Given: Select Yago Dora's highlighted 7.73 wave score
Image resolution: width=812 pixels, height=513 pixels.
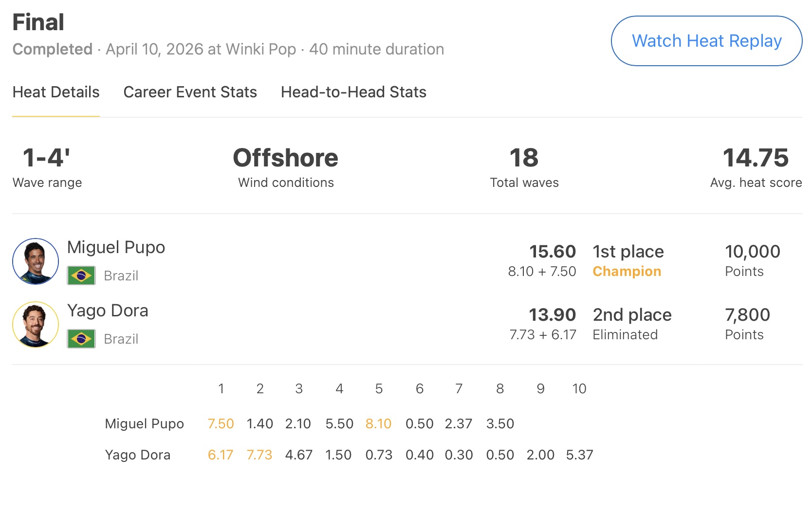Looking at the screenshot, I should [x=259, y=455].
